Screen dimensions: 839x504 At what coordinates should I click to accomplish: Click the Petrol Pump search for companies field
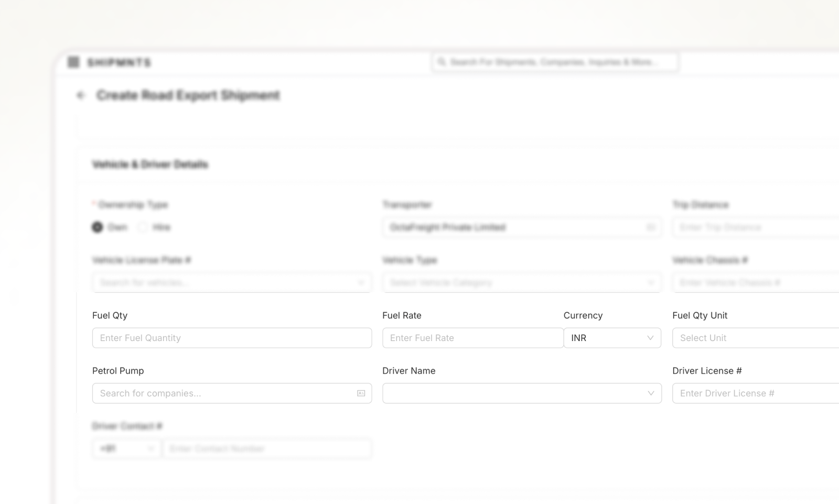pyautogui.click(x=232, y=393)
